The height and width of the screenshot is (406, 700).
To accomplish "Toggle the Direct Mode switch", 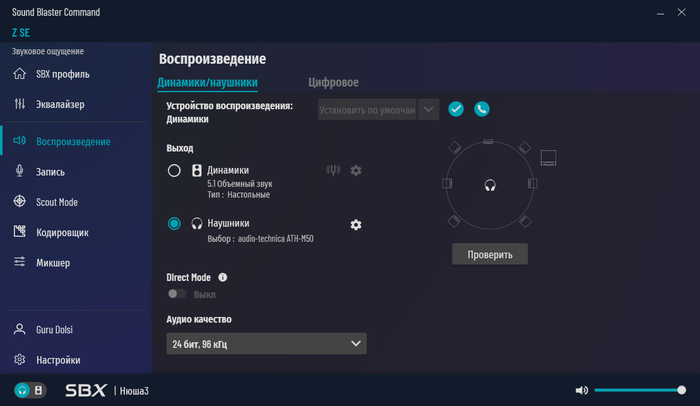I will 177,294.
